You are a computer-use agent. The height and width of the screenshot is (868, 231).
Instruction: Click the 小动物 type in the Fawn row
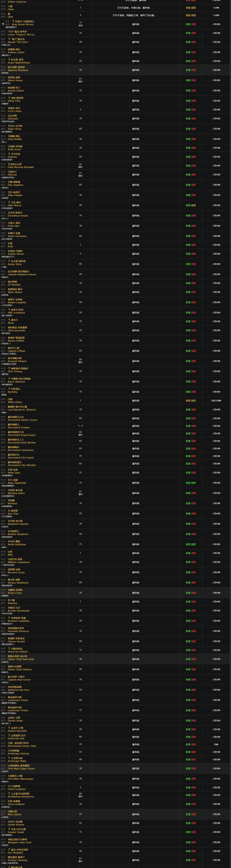(x=216, y=8)
